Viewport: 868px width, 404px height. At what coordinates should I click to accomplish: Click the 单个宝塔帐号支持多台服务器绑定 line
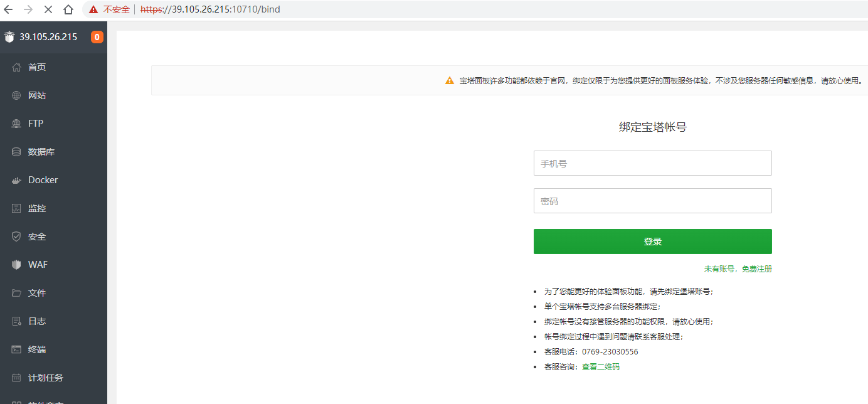click(602, 307)
